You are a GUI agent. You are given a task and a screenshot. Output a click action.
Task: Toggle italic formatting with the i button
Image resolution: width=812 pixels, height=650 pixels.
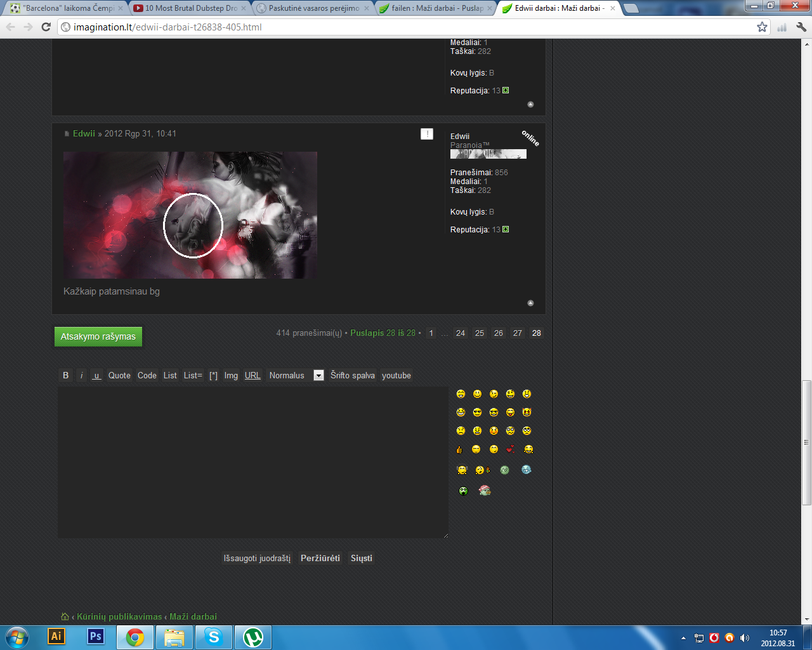pos(82,375)
